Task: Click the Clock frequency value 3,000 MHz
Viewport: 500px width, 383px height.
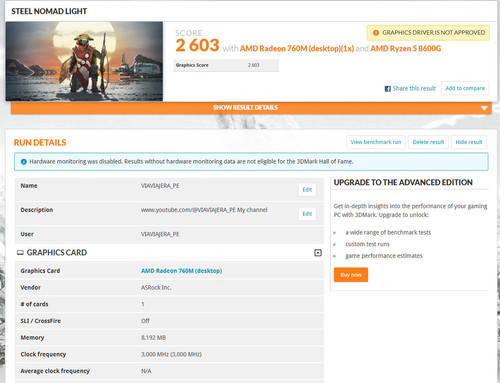Action: point(171,354)
